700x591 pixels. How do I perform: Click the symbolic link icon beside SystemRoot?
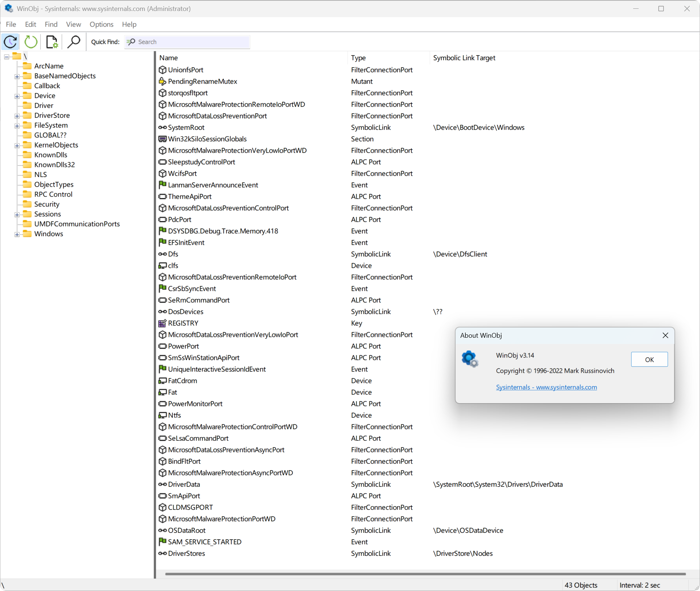click(163, 128)
